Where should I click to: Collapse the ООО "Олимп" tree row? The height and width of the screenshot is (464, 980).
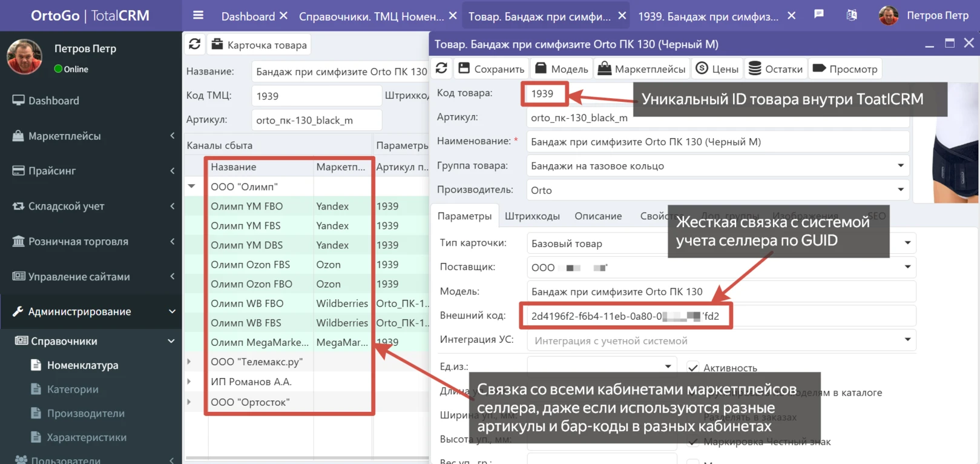pyautogui.click(x=192, y=187)
